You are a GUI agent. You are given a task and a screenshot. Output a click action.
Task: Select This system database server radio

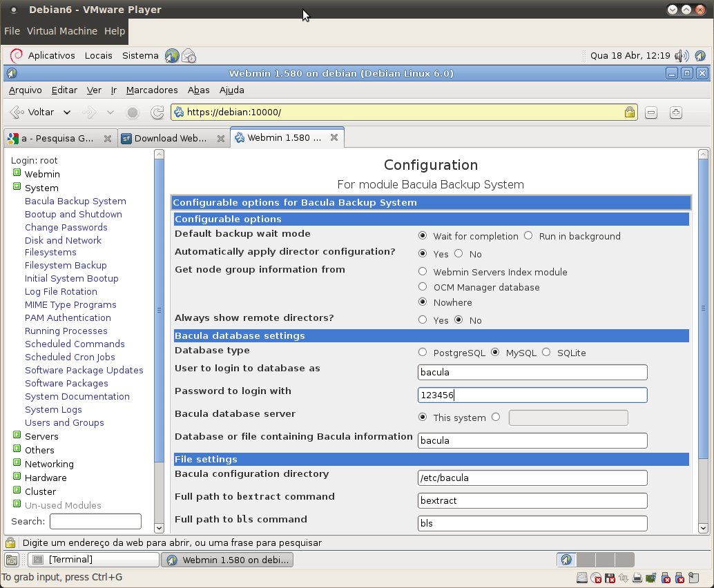click(x=423, y=417)
